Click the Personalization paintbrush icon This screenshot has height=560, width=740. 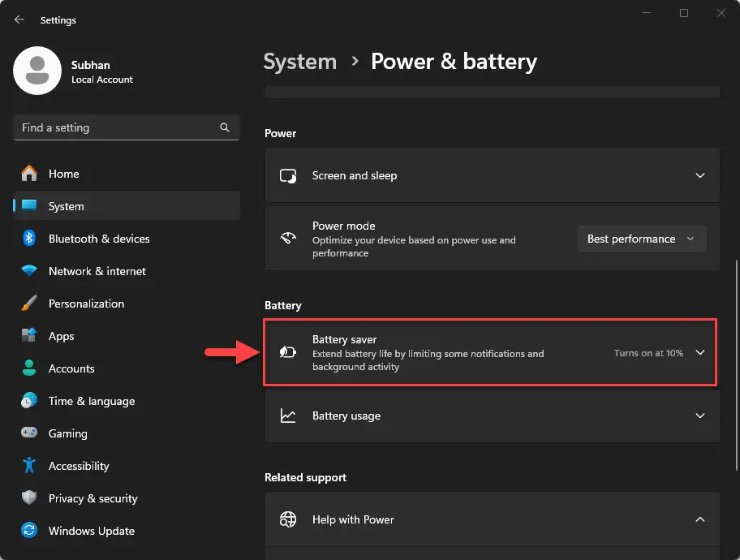click(x=29, y=304)
